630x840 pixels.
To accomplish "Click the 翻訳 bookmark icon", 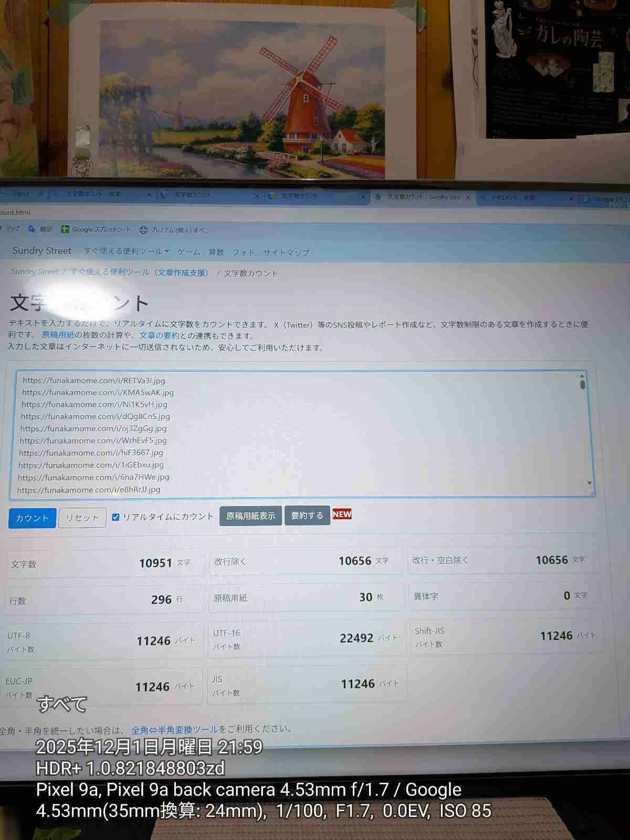I will pyautogui.click(x=32, y=229).
